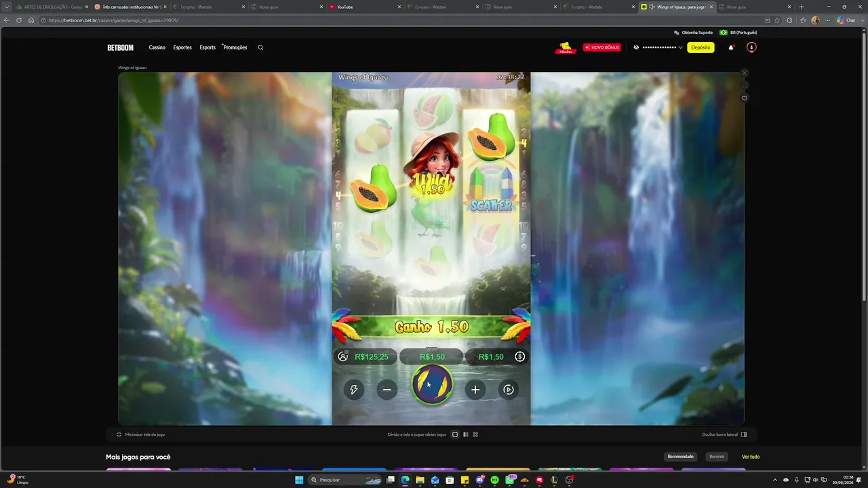
Task: Open Task View from taskbar
Action: pyautogui.click(x=391, y=480)
